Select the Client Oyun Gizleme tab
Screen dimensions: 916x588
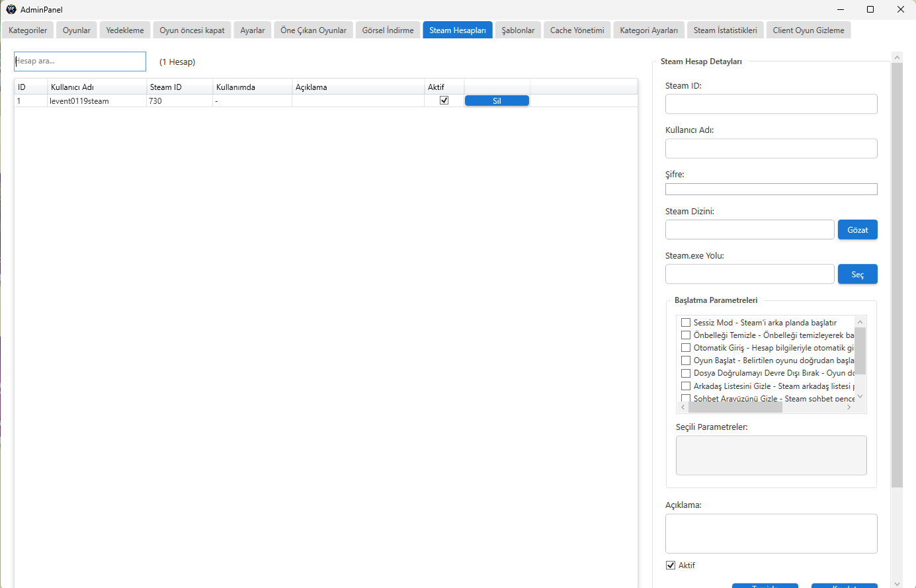(808, 30)
